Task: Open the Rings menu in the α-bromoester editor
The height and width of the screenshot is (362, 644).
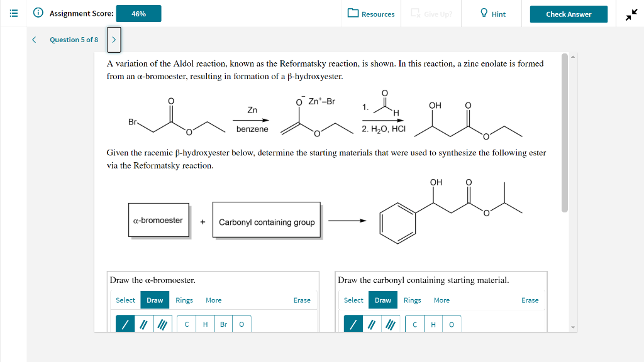Action: click(184, 300)
